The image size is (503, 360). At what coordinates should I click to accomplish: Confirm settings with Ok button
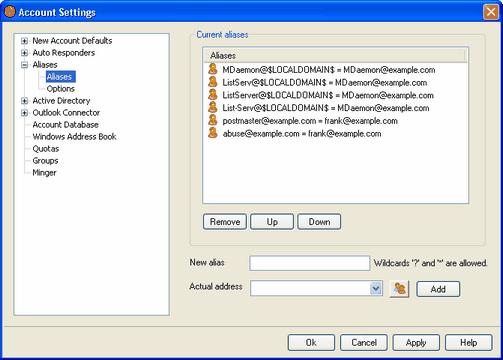(311, 343)
